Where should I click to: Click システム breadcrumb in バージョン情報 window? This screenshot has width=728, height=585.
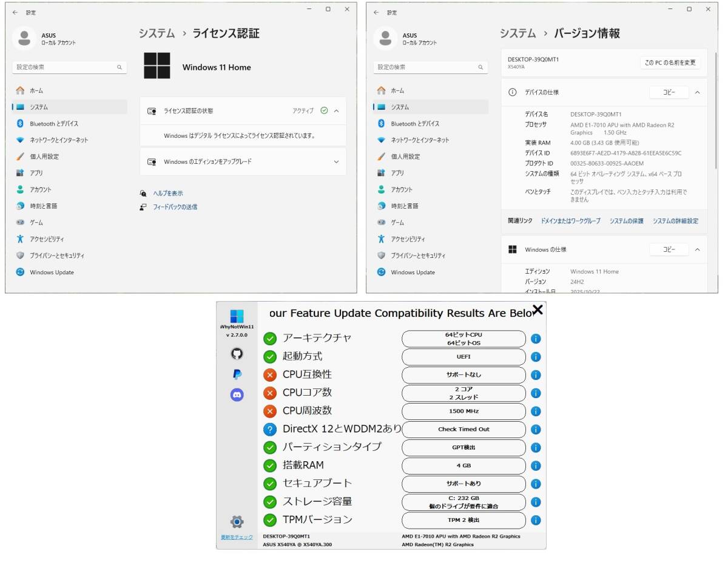517,34
